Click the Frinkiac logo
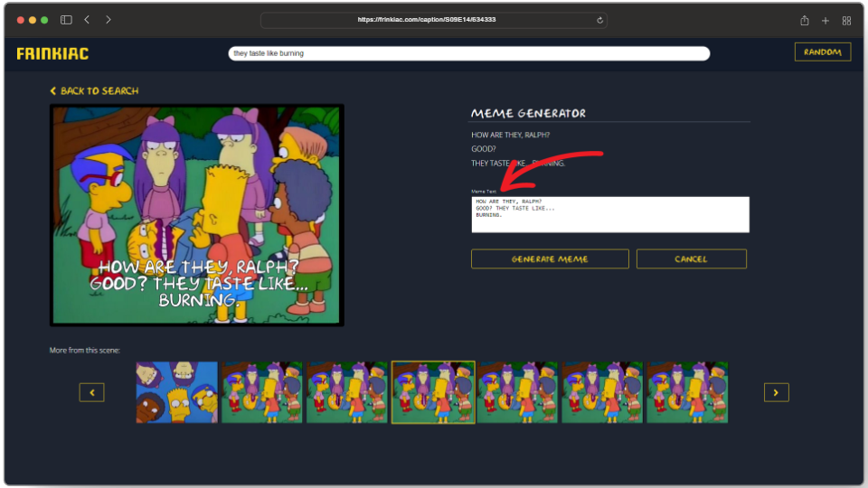 [x=52, y=53]
